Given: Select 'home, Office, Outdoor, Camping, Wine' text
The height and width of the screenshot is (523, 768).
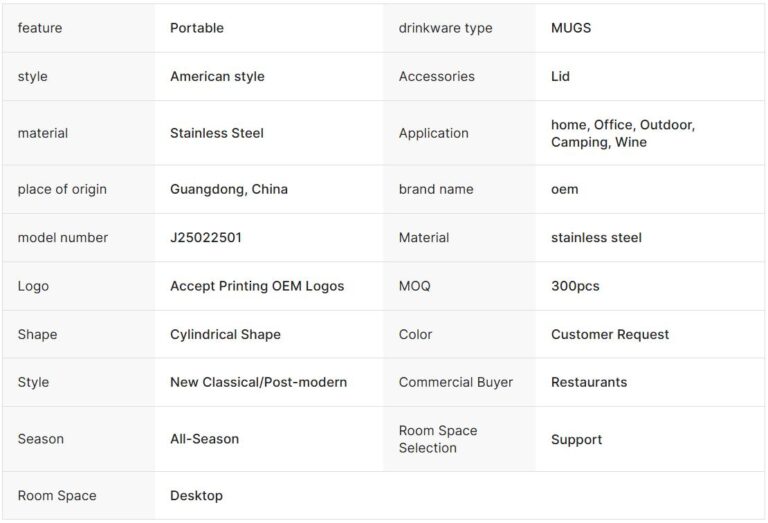Looking at the screenshot, I should 622,133.
